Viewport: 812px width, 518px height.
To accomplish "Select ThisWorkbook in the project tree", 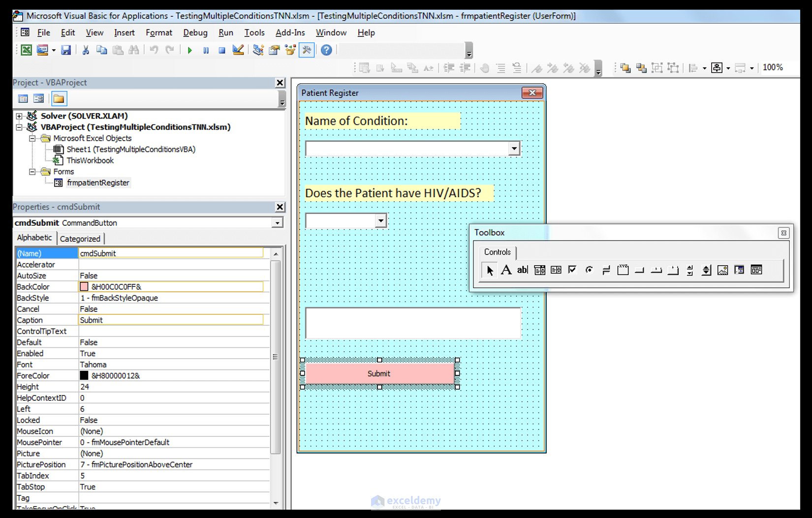I will pos(90,161).
